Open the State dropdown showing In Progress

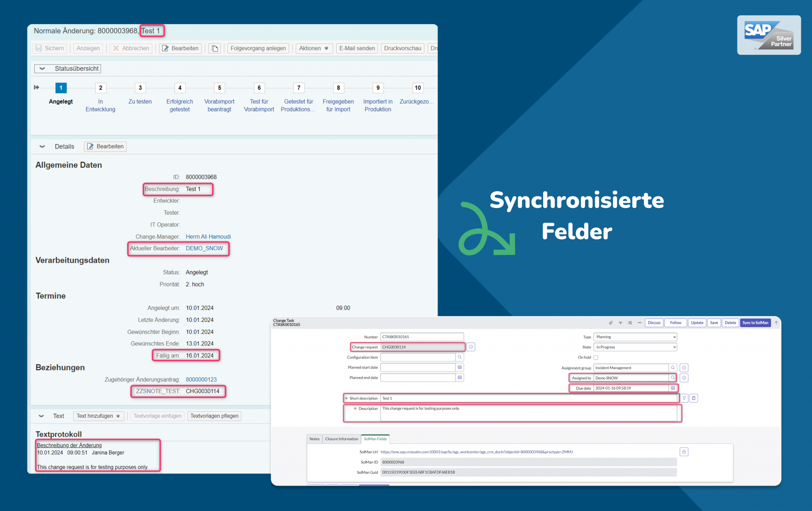[635, 347]
